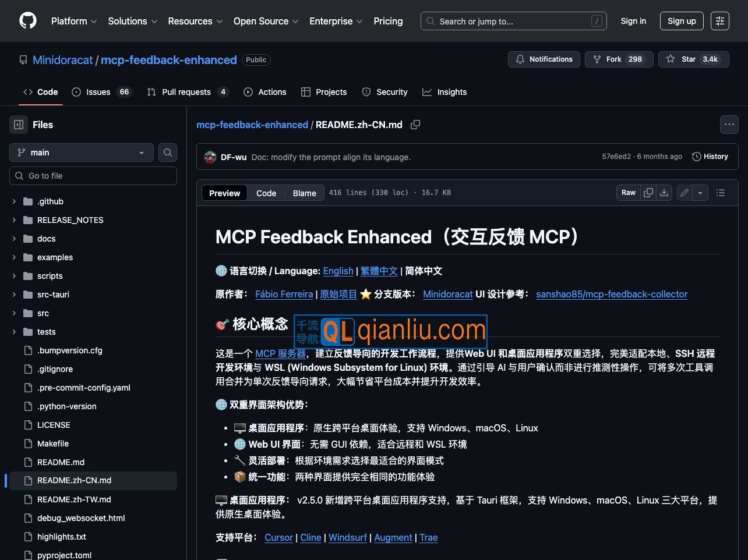Click the Go to file field
Screen dimensions: 748x560
click(93, 175)
